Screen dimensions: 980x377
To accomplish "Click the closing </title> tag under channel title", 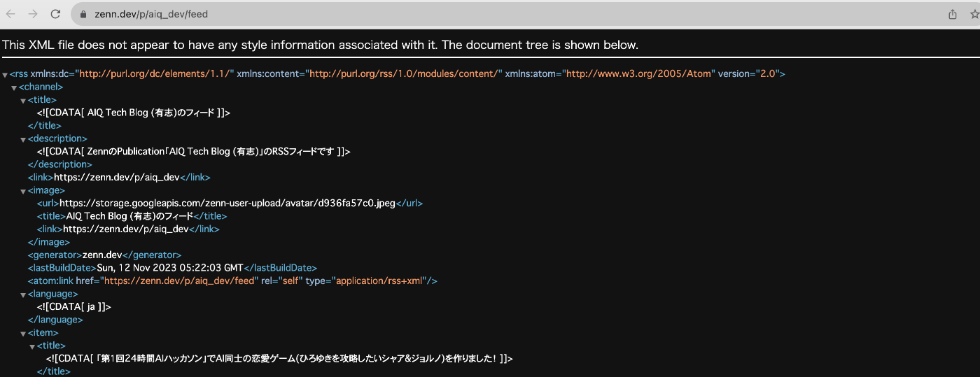I will 45,126.
